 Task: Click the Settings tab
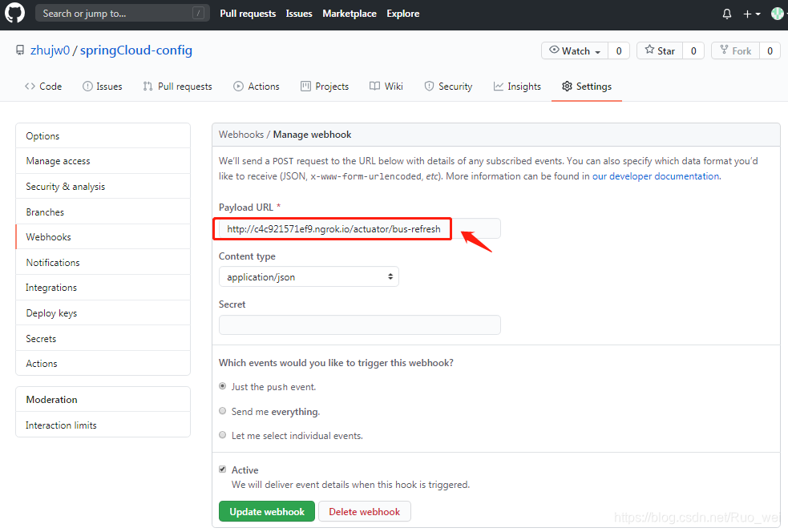587,87
